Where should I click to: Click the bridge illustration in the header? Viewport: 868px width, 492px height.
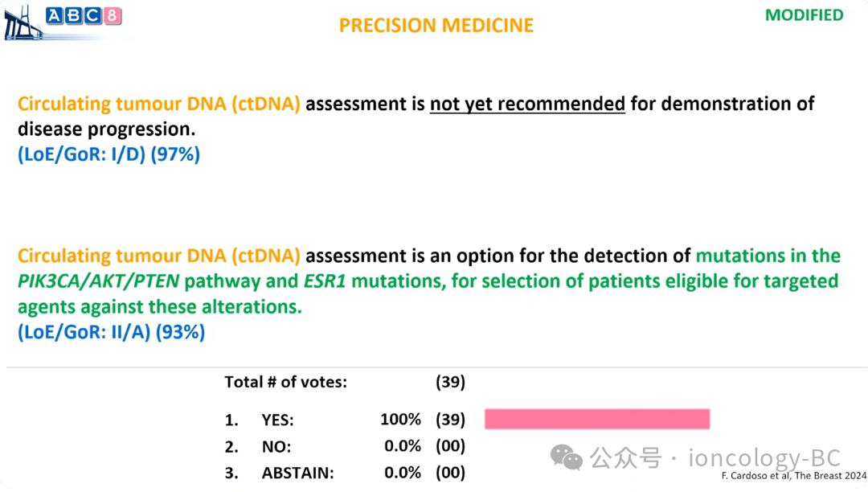(x=23, y=23)
